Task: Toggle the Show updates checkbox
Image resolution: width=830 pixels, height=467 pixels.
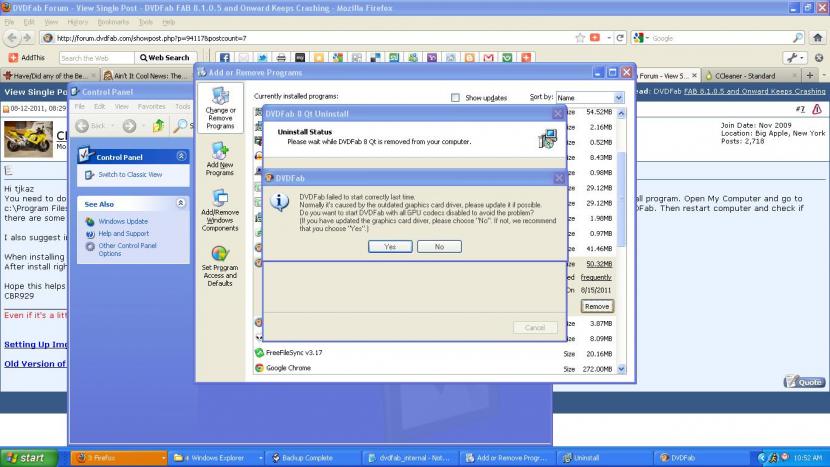Action: [455, 97]
